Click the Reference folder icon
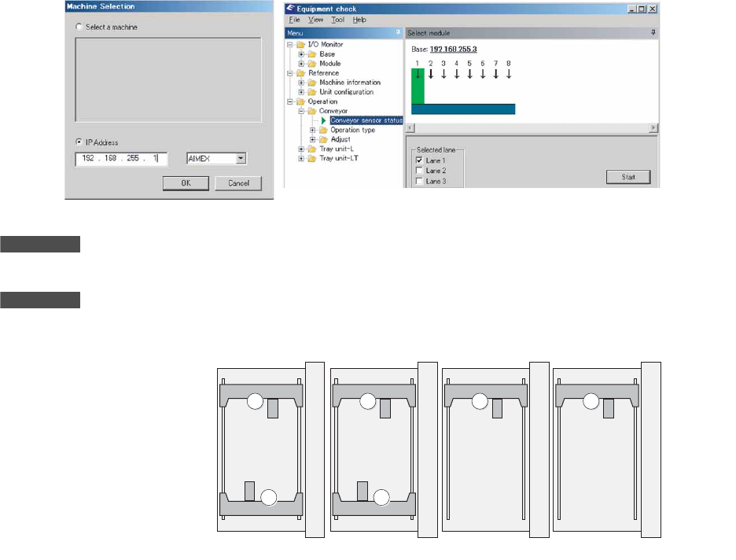736x560 pixels. 301,73
